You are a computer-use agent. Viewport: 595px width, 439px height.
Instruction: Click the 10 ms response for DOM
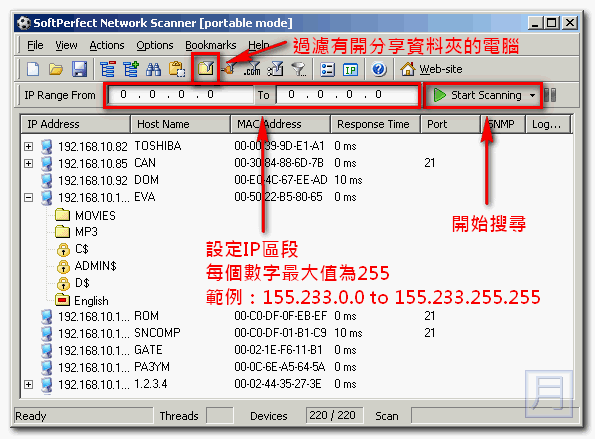348,180
